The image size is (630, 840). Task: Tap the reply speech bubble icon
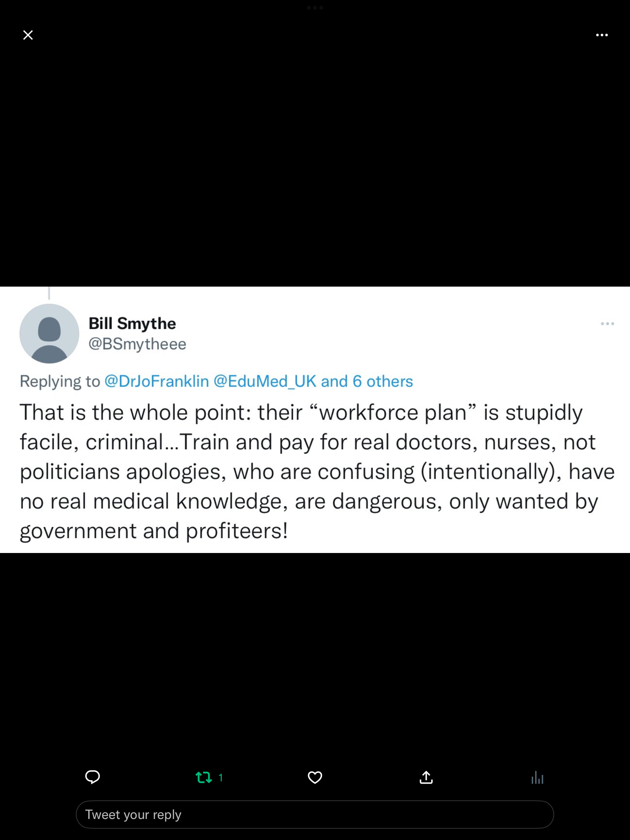tap(93, 777)
